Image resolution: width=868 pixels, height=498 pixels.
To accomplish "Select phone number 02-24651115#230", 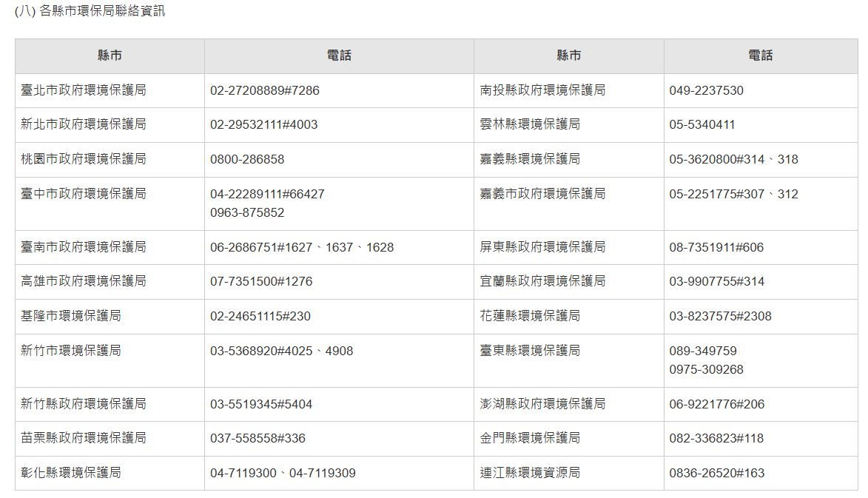I will [x=260, y=317].
